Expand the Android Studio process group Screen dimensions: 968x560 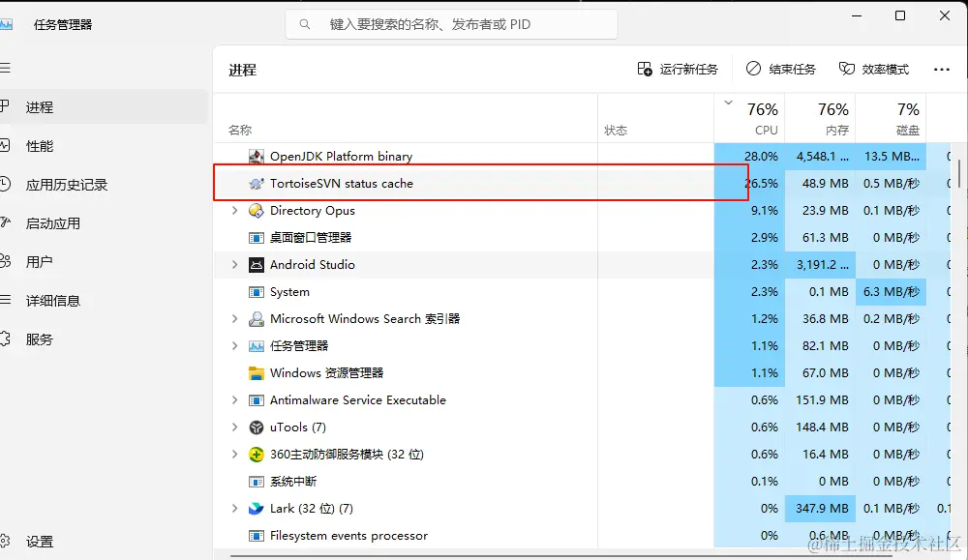234,264
